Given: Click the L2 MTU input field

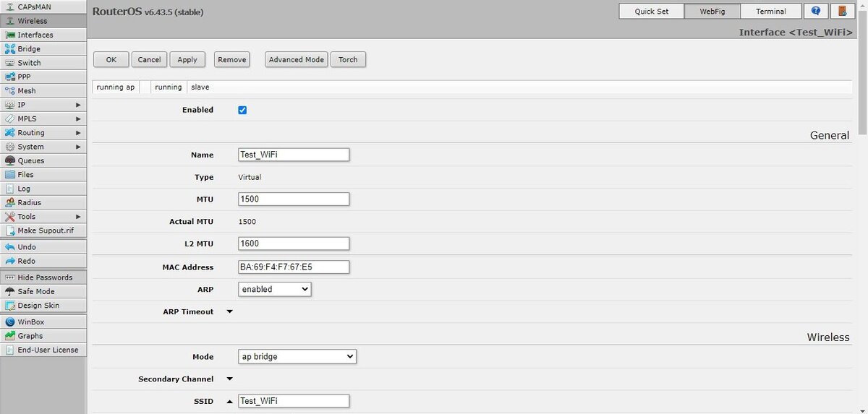Looking at the screenshot, I should (294, 244).
